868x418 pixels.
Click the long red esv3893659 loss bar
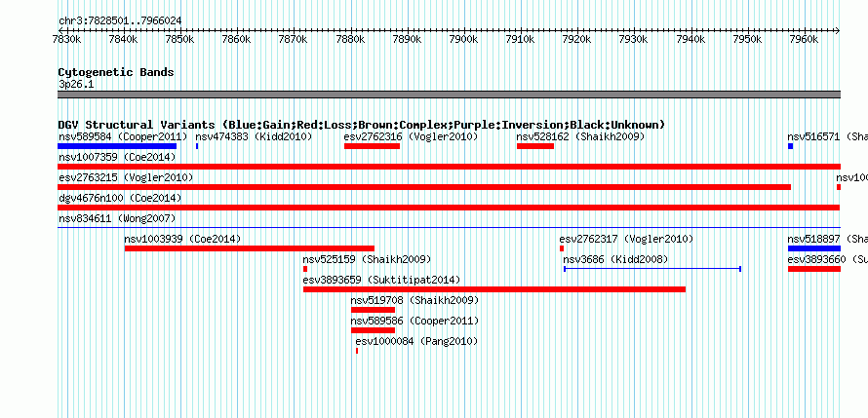(494, 289)
